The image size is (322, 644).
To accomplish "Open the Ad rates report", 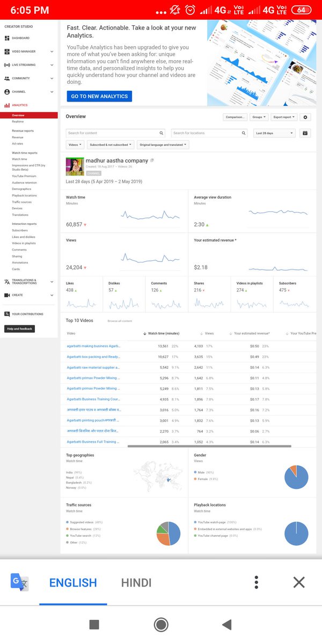I will [x=18, y=144].
